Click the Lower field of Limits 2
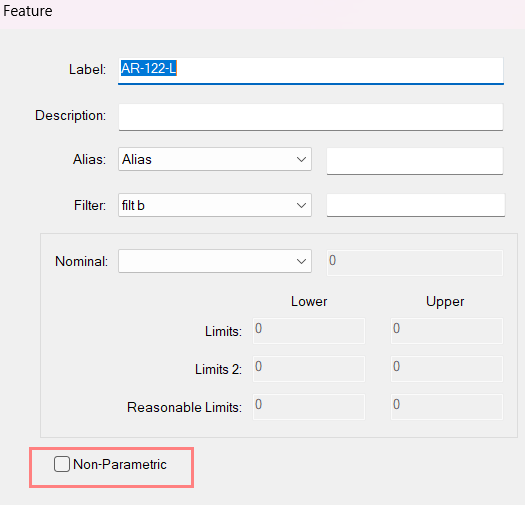 pos(309,369)
